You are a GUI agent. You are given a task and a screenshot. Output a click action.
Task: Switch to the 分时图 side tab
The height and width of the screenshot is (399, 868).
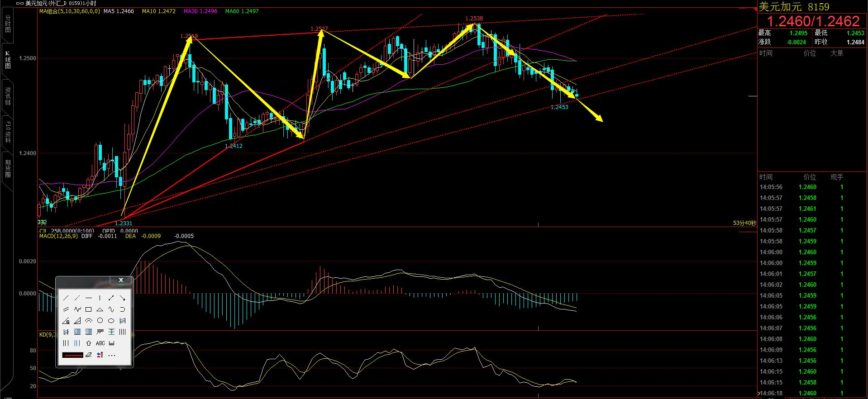point(8,24)
